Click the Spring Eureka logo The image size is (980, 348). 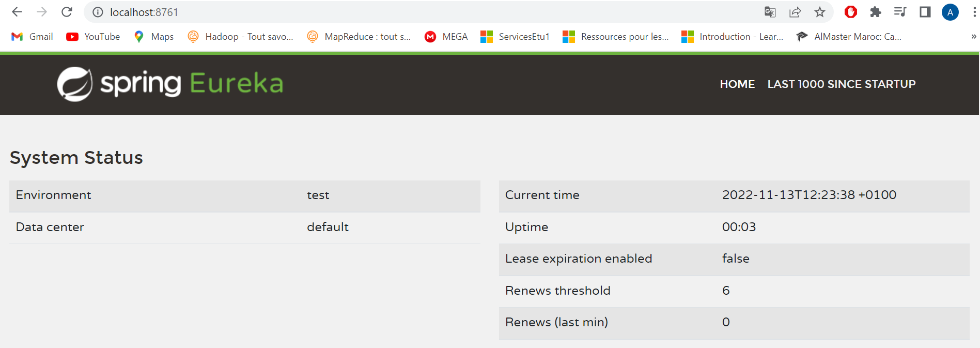(x=169, y=83)
